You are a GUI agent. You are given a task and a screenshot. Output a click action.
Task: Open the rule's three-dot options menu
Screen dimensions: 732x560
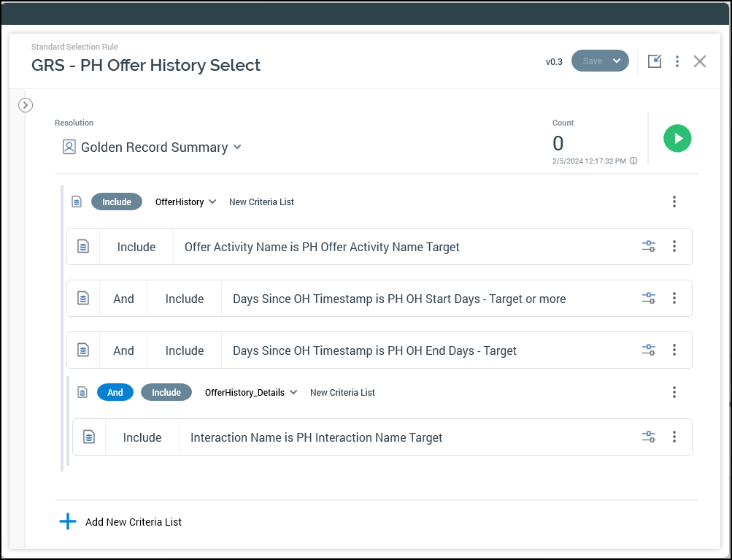tap(677, 61)
